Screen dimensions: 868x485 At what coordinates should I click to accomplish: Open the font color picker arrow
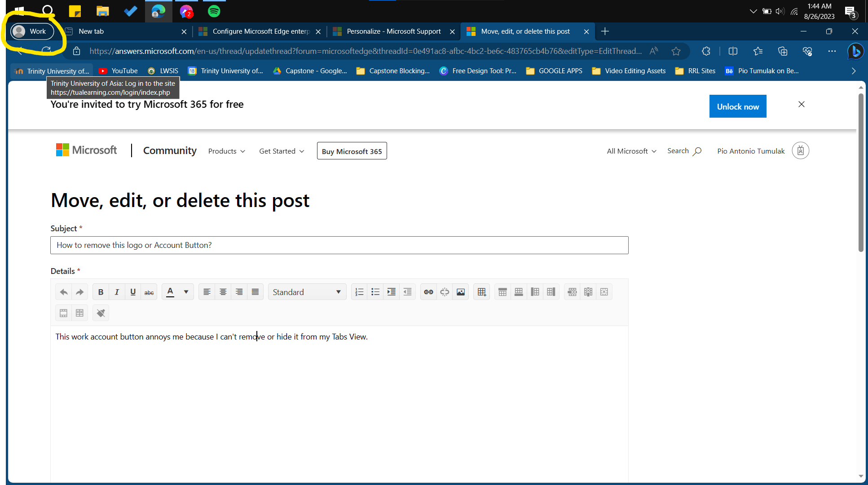[186, 292]
